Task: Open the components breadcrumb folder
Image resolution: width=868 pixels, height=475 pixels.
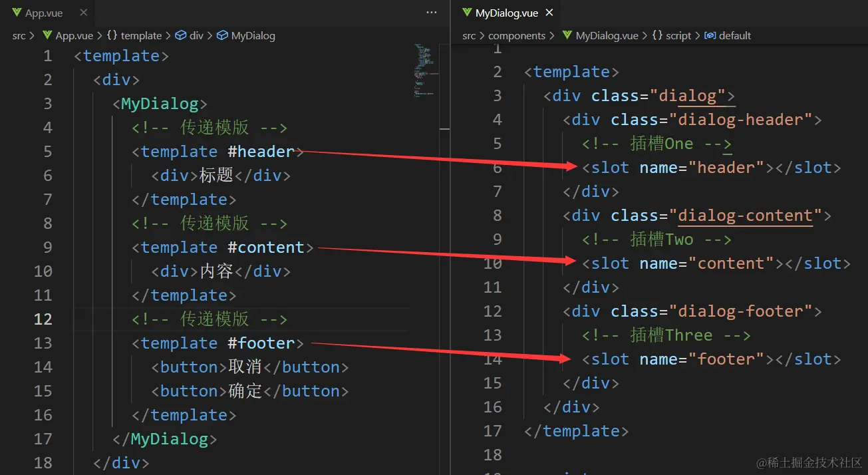Action: tap(517, 36)
